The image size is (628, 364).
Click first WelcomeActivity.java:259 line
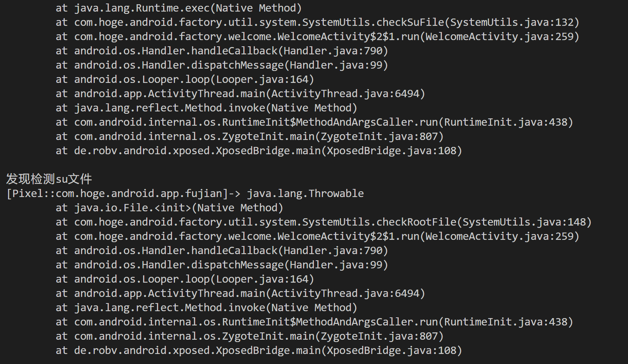(x=317, y=37)
